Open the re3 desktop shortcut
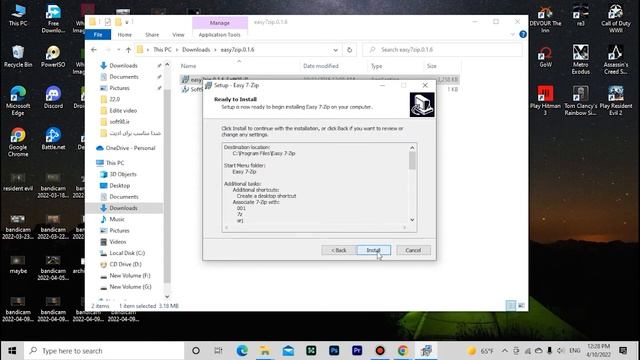The image size is (640, 360). pyautogui.click(x=580, y=16)
